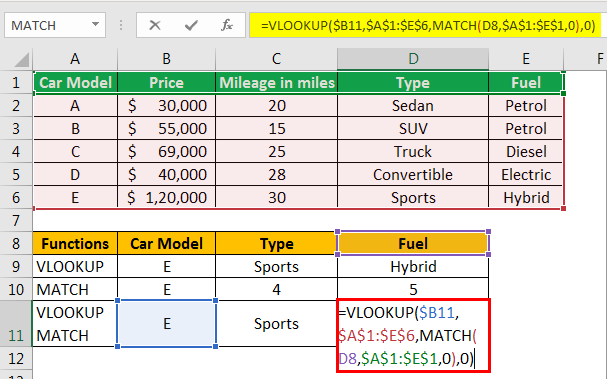Click the 'MATCH' cell in row 10

coord(75,290)
